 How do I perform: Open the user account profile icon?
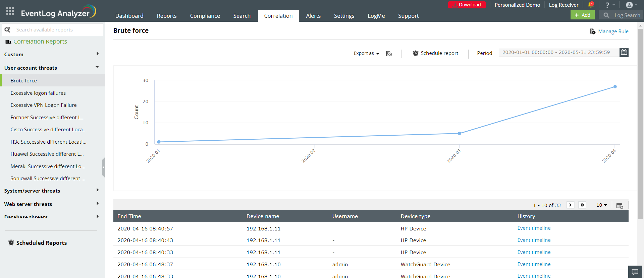click(630, 5)
